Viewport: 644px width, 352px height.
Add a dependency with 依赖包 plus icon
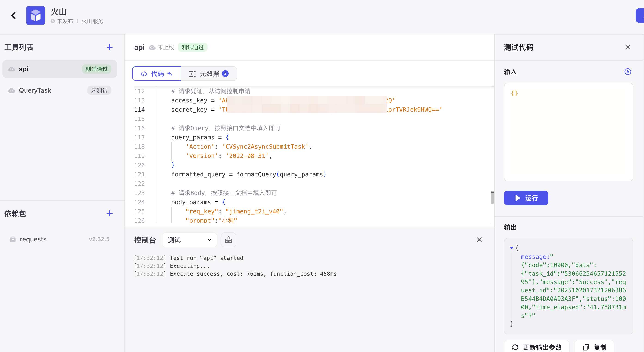[x=109, y=213]
